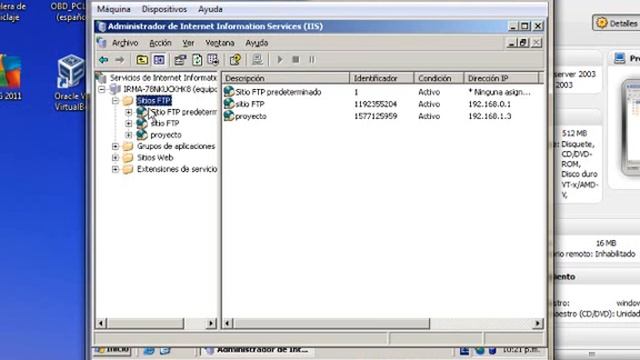Open the IIS Ayuda menu
Viewport: 640px width, 360px height.
(257, 43)
